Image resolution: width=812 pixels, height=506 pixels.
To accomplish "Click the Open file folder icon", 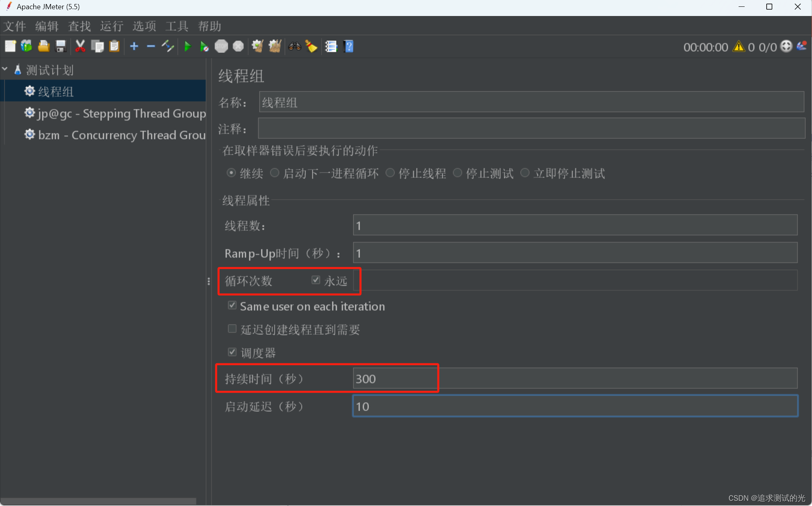I will click(x=44, y=46).
